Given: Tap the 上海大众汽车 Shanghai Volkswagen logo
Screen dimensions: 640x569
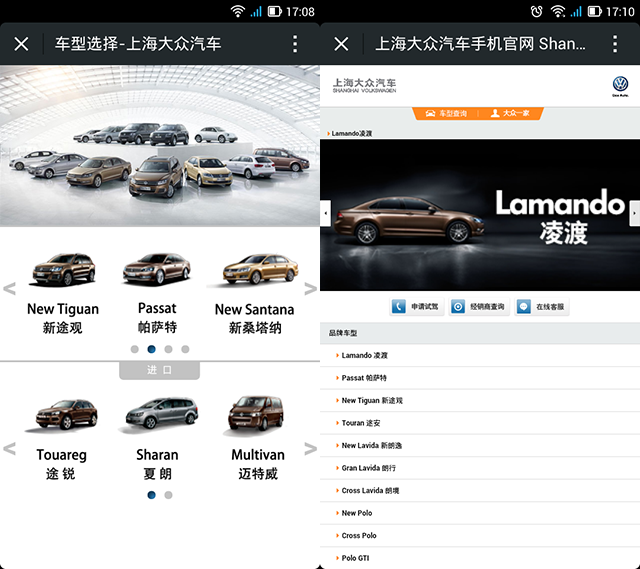Looking at the screenshot, I should click(364, 86).
